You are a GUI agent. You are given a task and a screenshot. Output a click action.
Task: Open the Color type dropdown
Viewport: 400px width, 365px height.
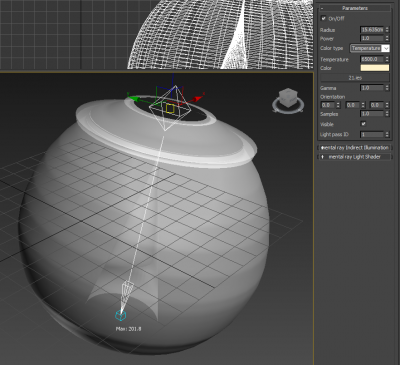(370, 48)
